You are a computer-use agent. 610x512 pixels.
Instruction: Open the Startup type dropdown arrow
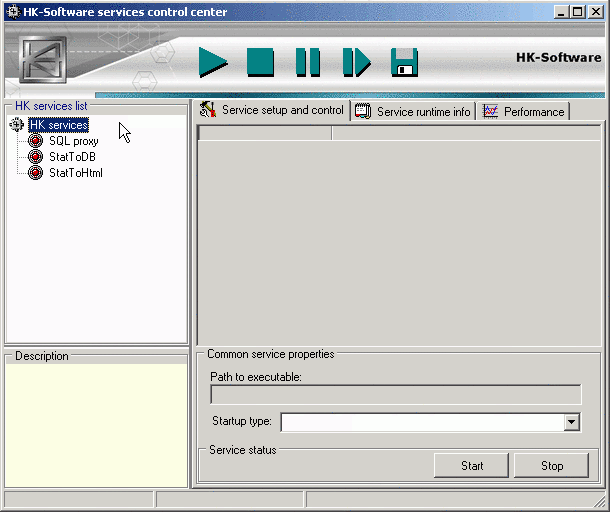coord(571,422)
